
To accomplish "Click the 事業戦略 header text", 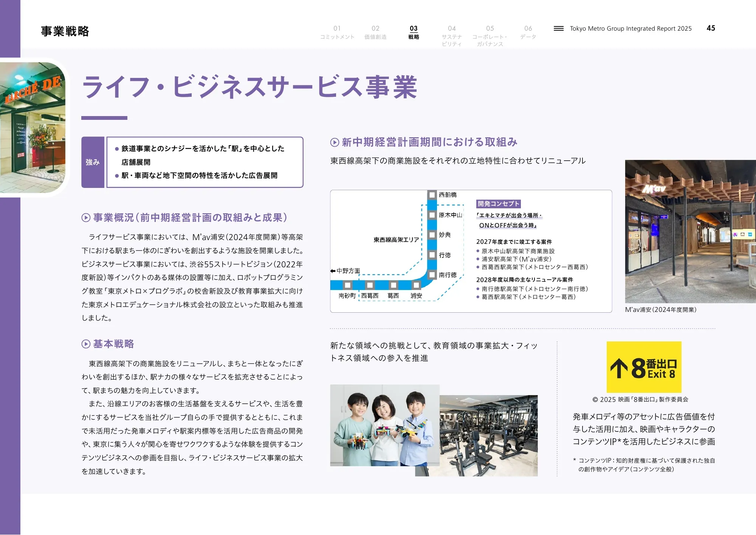I will pos(65,31).
